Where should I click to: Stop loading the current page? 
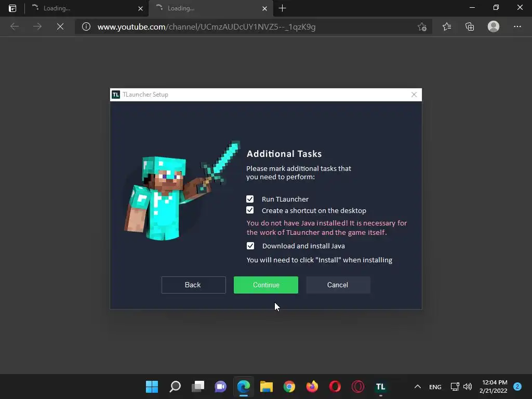pos(60,26)
